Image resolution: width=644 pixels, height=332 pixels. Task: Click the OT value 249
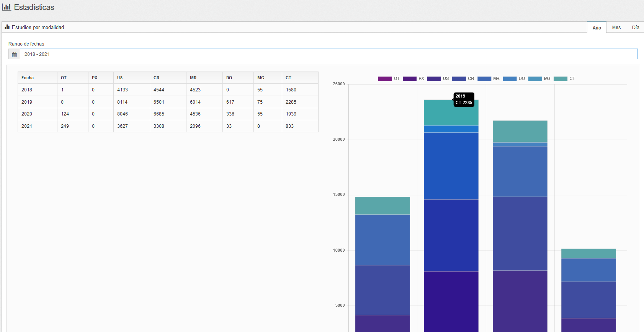click(x=65, y=126)
